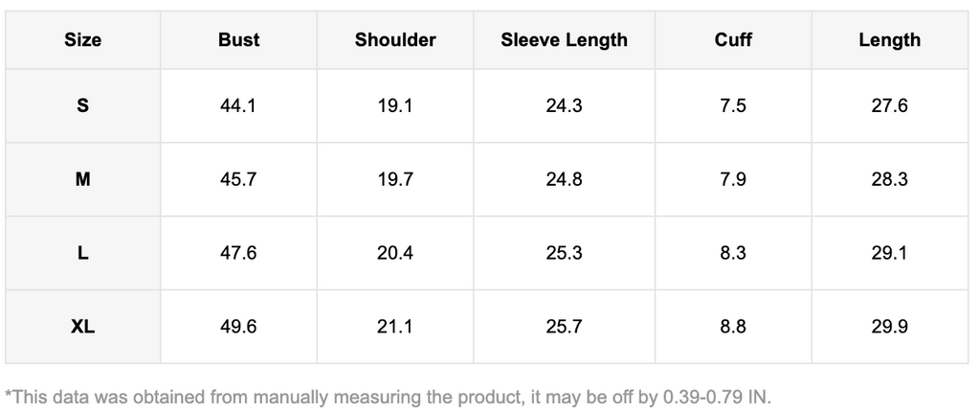Select the Shoulder column header

point(395,40)
